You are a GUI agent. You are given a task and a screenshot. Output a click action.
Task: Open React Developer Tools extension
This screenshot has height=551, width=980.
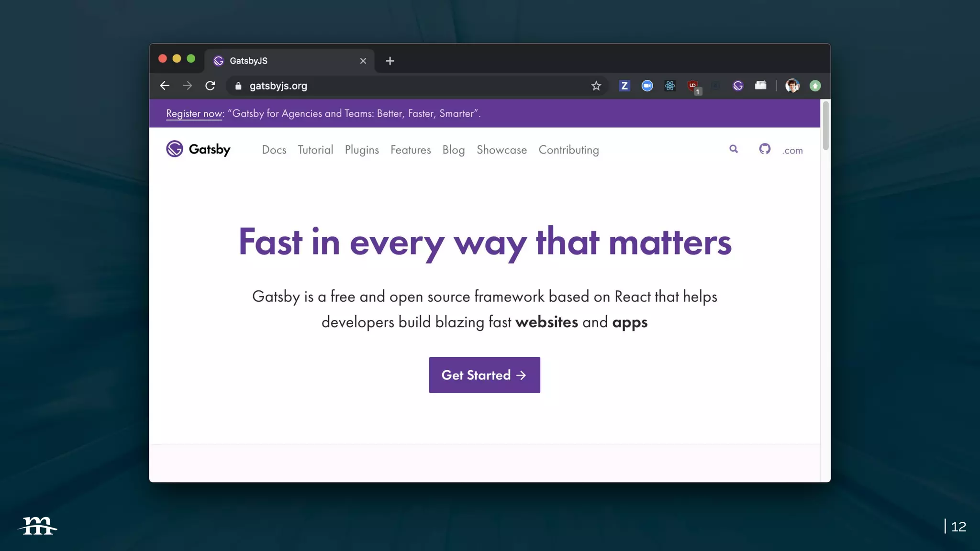tap(670, 86)
